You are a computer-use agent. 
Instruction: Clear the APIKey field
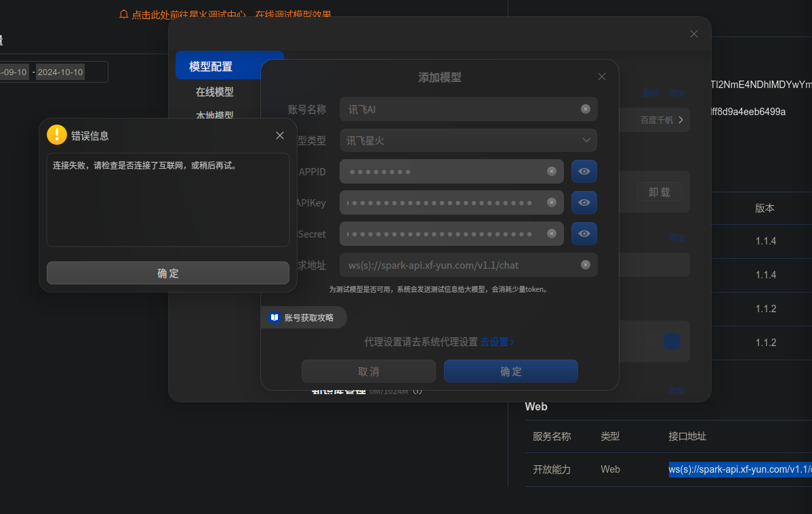[552, 202]
